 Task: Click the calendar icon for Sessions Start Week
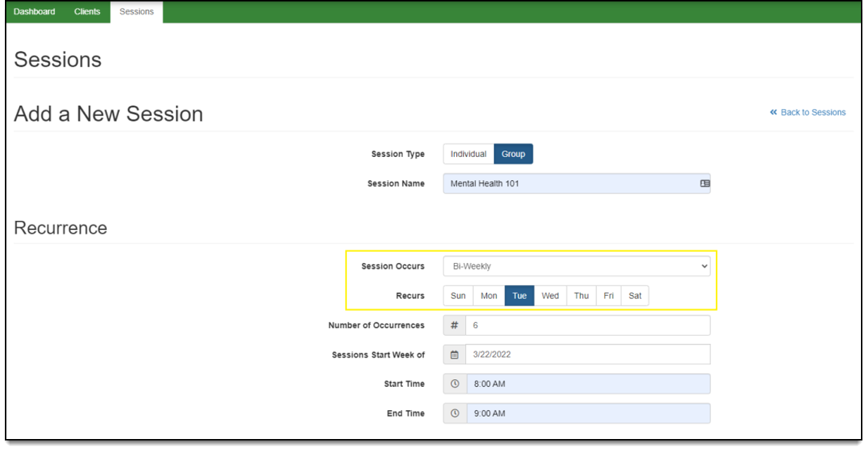coord(454,355)
